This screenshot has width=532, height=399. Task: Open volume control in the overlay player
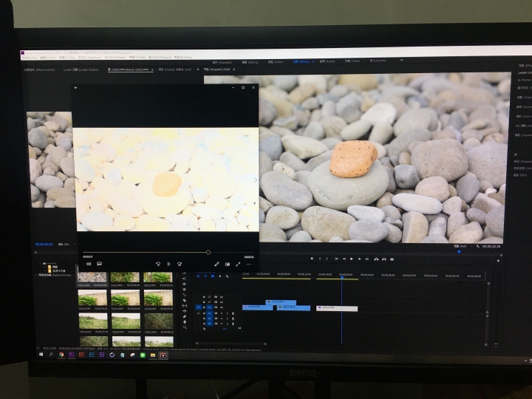[x=89, y=264]
